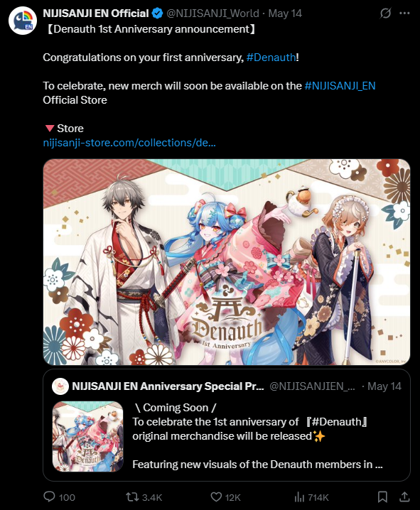Image resolution: width=420 pixels, height=510 pixels.
Task: Open the NIJISANJI EN Official profile avatar
Action: coord(23,21)
